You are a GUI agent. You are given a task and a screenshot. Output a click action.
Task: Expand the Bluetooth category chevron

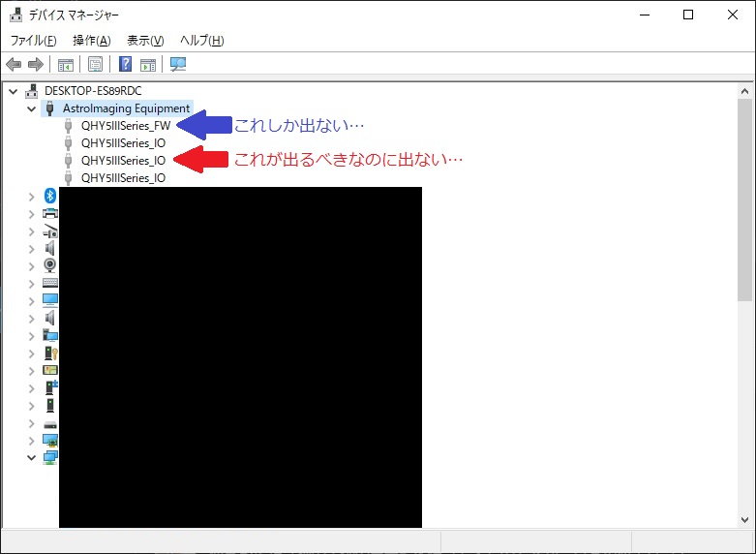(32, 197)
